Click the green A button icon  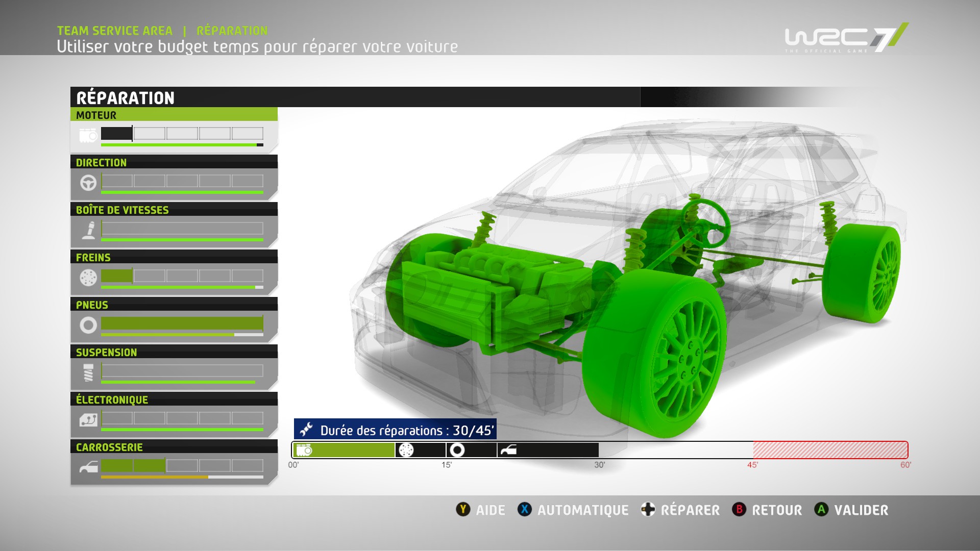pyautogui.click(x=821, y=509)
